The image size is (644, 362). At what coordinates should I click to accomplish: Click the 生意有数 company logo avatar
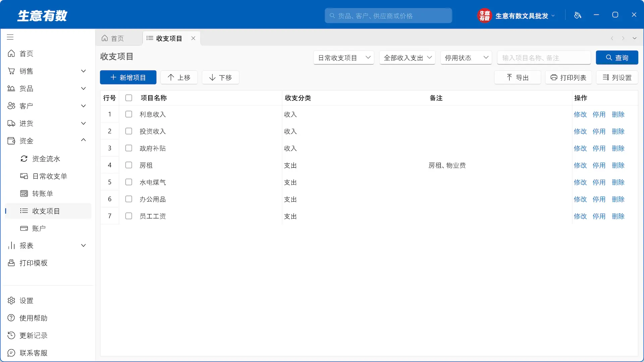(x=484, y=15)
